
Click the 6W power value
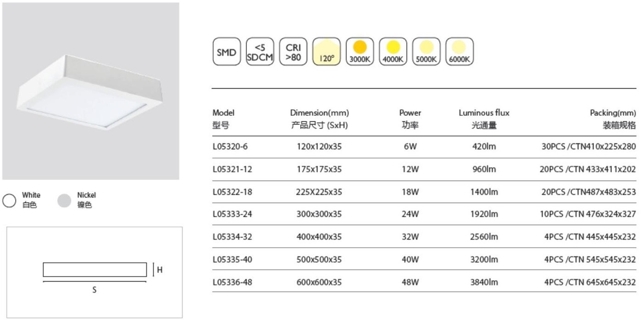point(410,147)
